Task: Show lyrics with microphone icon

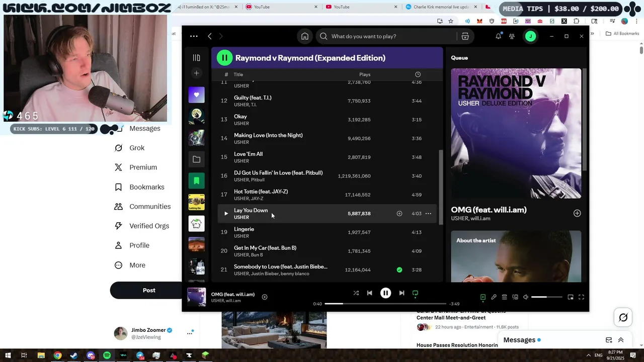Action: (x=494, y=297)
